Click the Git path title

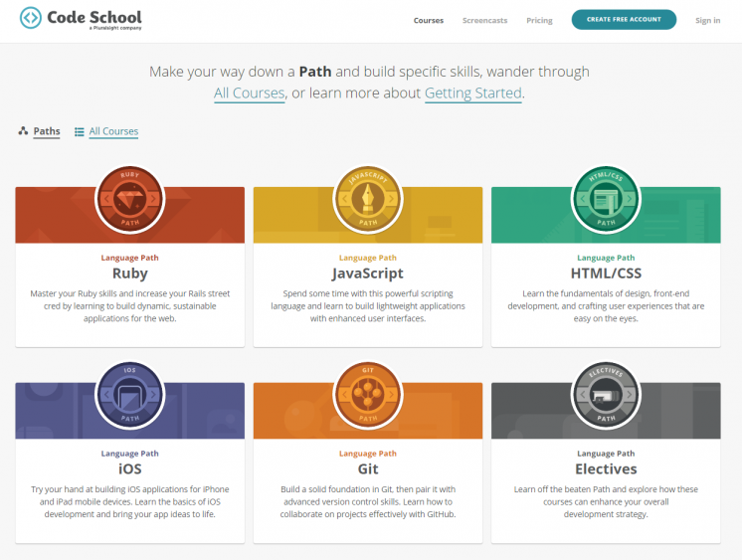[x=368, y=468]
